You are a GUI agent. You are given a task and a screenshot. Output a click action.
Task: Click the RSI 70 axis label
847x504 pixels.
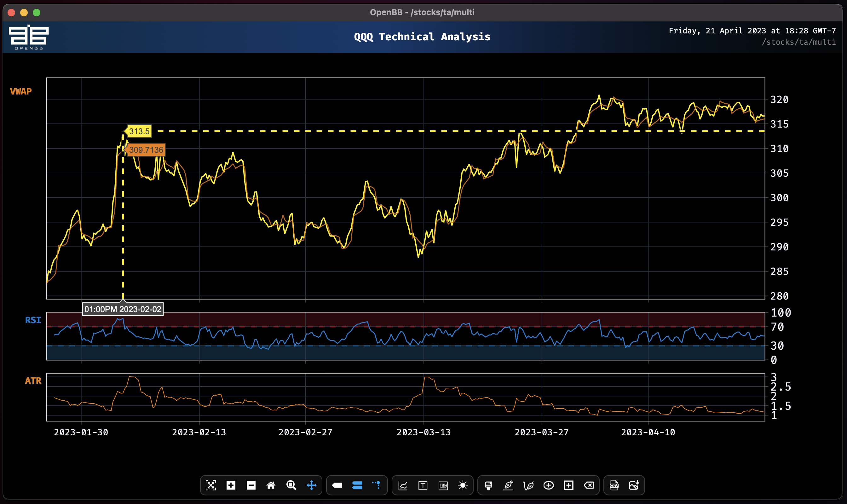point(777,327)
